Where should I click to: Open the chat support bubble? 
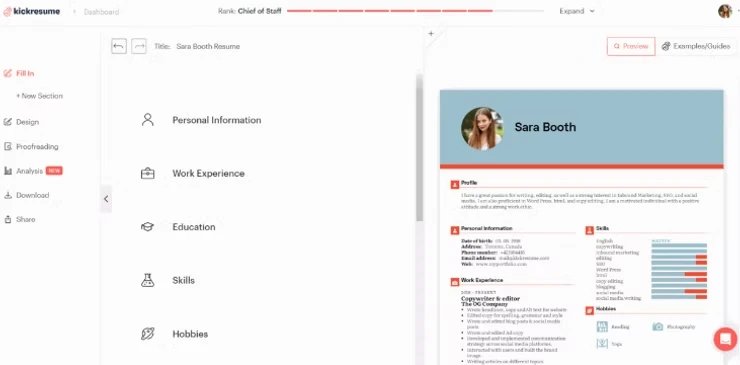[x=725, y=339]
